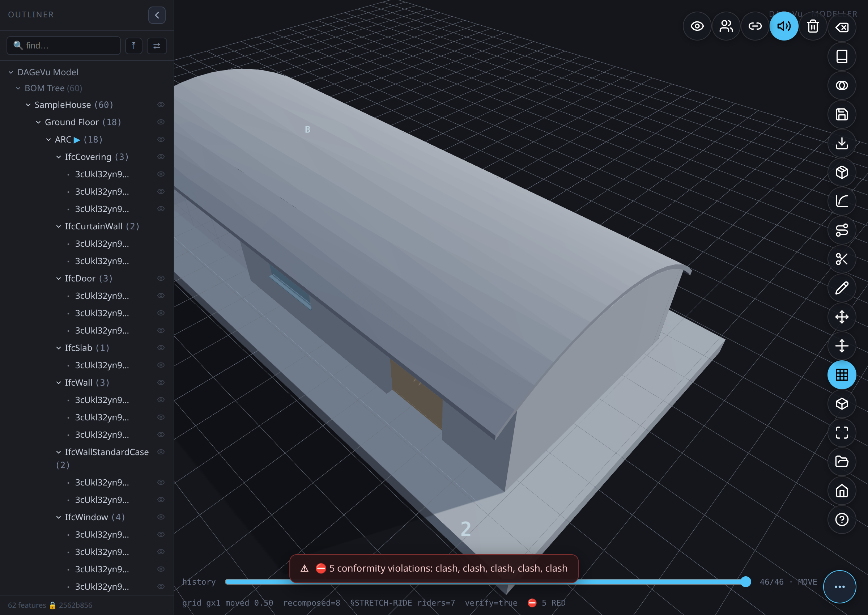Select the IfcDoor (3) tree row

tap(87, 278)
